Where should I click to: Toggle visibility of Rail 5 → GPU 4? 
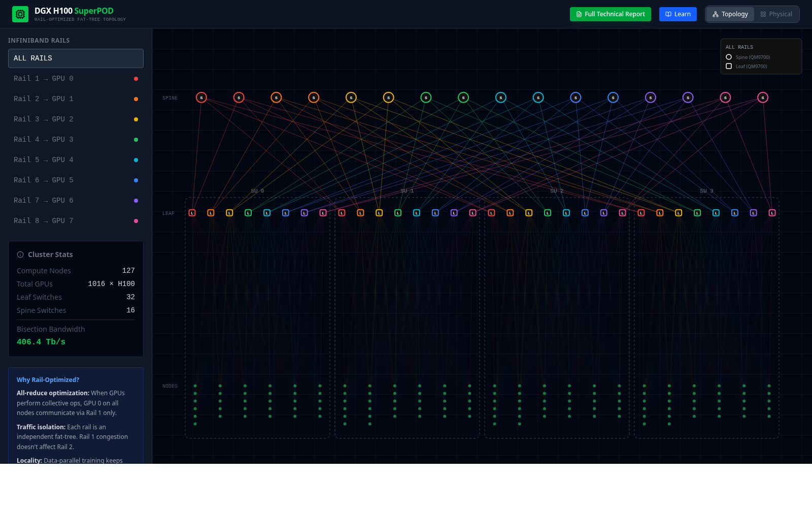[x=44, y=160]
